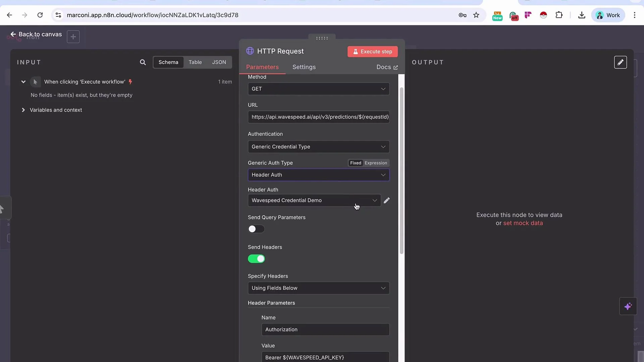The image size is (644, 362).
Task: Bookmark this page with star icon
Action: point(476,15)
